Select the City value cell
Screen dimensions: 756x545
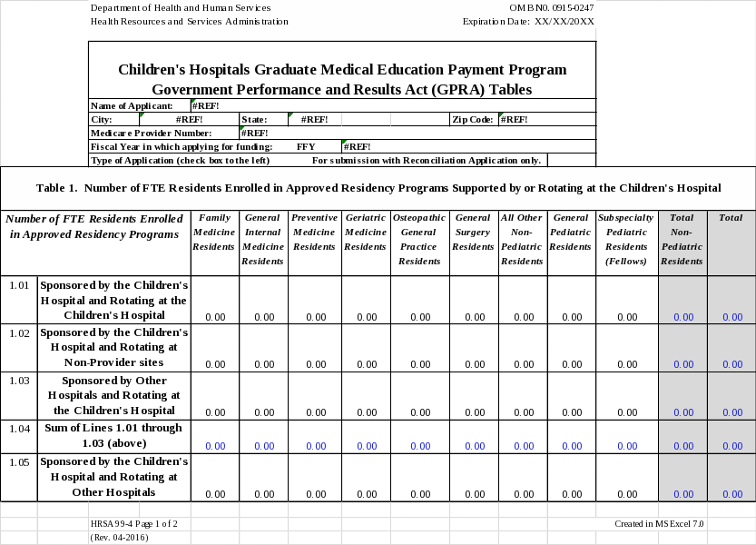189,119
